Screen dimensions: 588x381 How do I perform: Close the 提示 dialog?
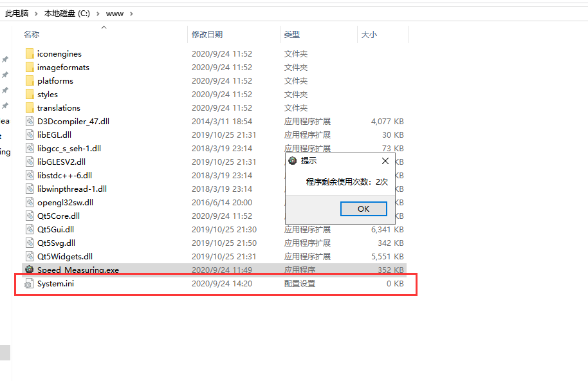pyautogui.click(x=385, y=161)
